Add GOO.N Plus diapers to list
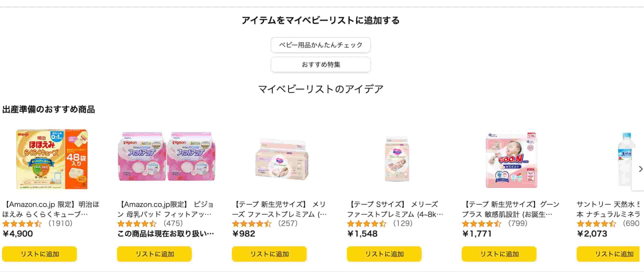 [499, 254]
